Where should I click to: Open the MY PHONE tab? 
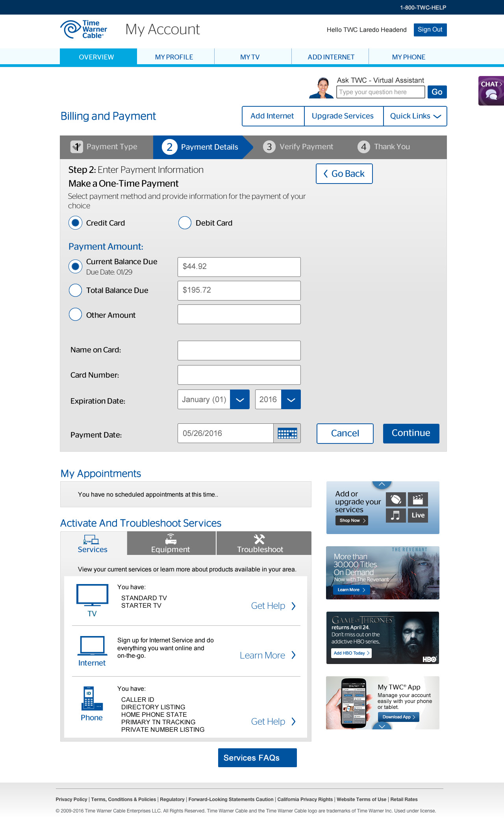[408, 57]
